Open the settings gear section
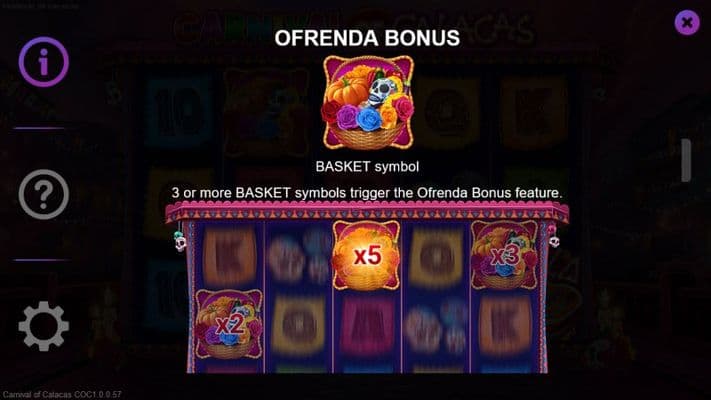Screen dimensions: 711x400 (44, 326)
